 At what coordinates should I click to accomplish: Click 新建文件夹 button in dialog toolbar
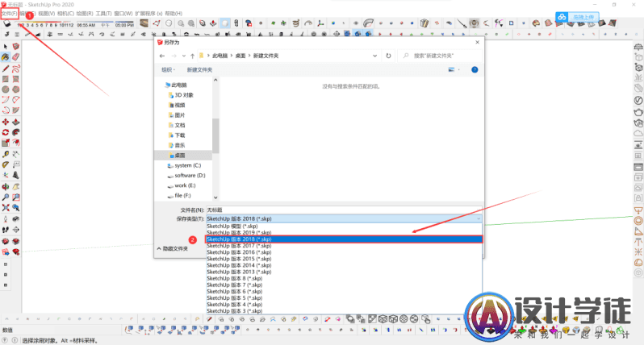(x=199, y=70)
